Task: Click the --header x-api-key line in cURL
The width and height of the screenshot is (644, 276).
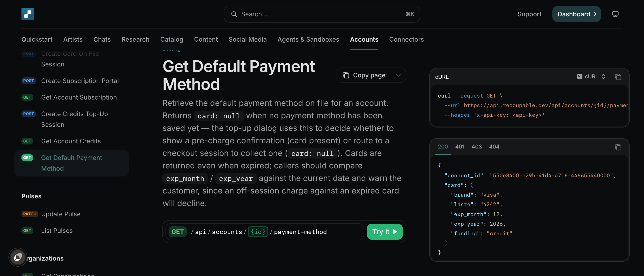Action: [x=494, y=115]
